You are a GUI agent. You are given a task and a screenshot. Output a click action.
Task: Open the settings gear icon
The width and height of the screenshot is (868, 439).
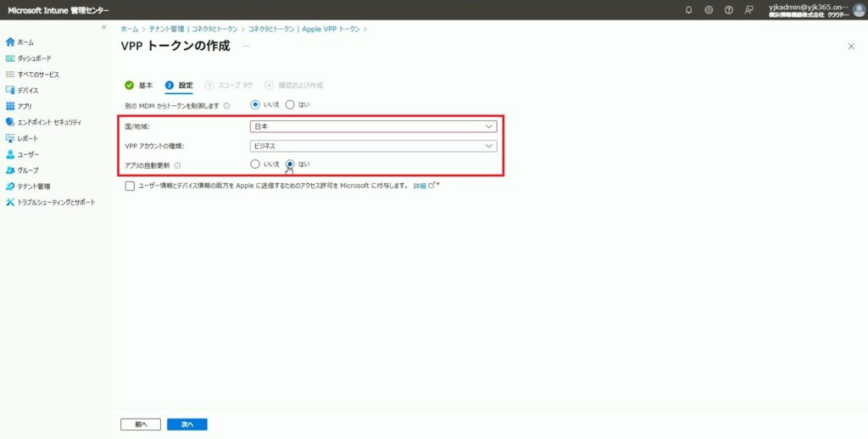709,10
